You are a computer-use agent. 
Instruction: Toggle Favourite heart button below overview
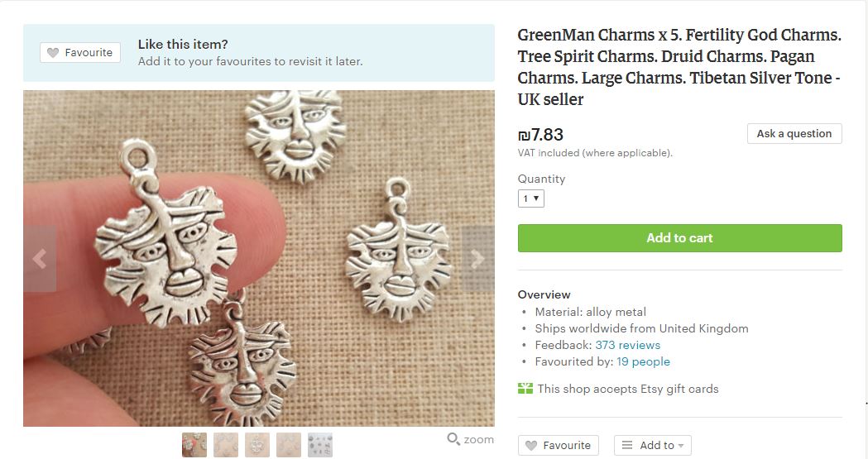pyautogui.click(x=558, y=445)
